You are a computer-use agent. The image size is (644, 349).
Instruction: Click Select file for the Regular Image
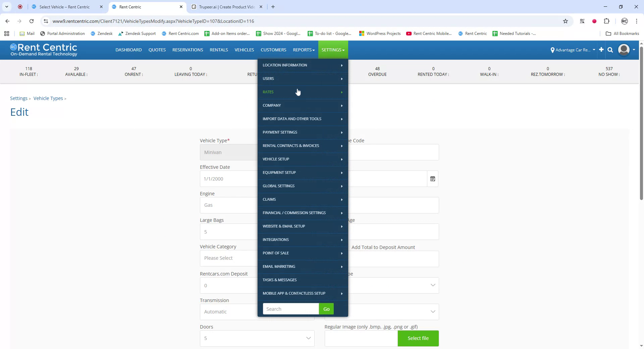click(418, 338)
